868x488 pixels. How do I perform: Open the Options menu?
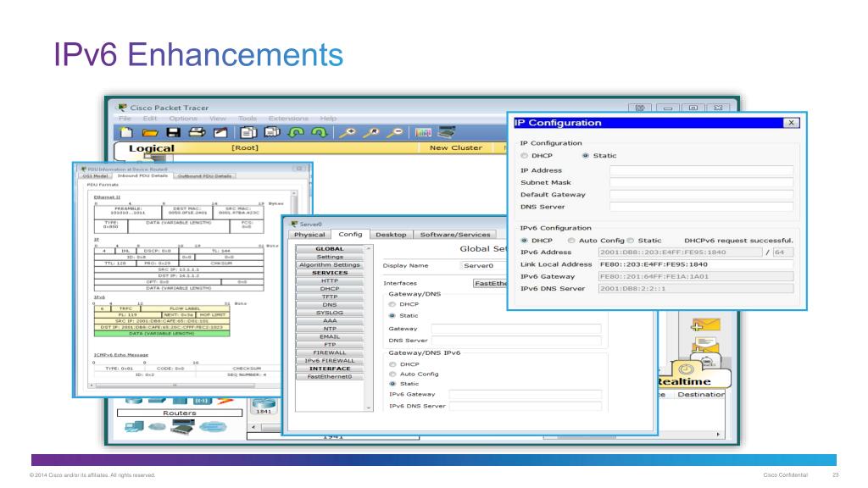183,119
